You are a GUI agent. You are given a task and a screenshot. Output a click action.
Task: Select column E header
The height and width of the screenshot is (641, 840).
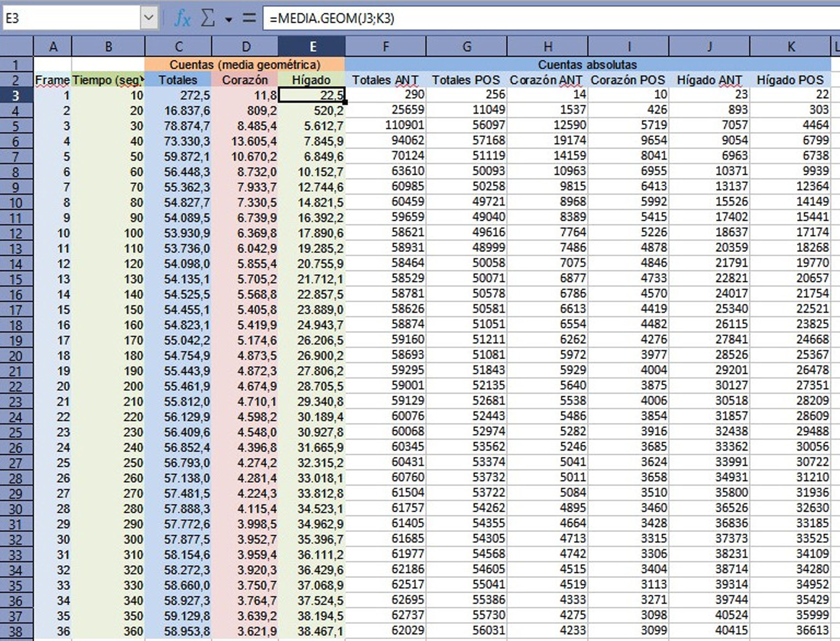pyautogui.click(x=312, y=47)
